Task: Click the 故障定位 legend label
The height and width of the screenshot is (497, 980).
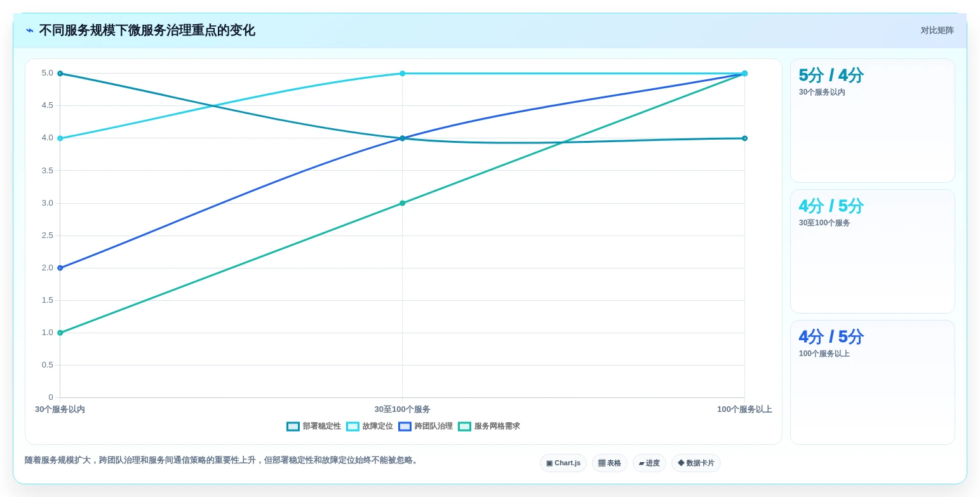Action: (x=378, y=427)
